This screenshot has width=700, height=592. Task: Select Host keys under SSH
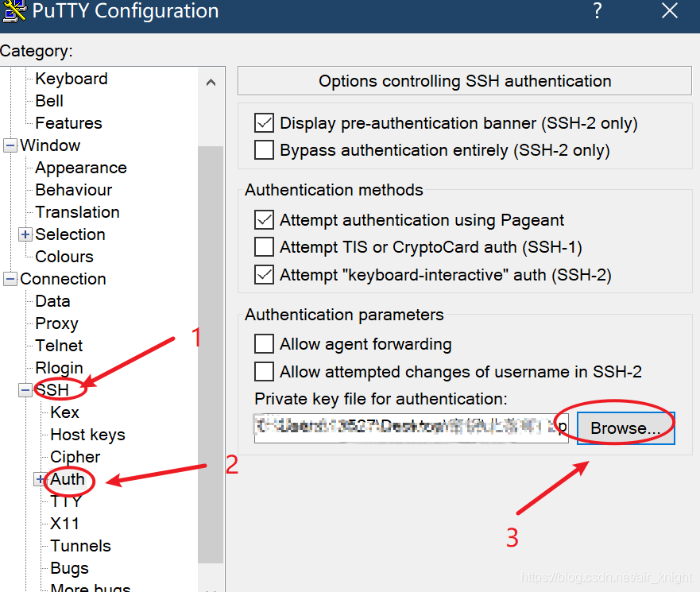pyautogui.click(x=87, y=435)
